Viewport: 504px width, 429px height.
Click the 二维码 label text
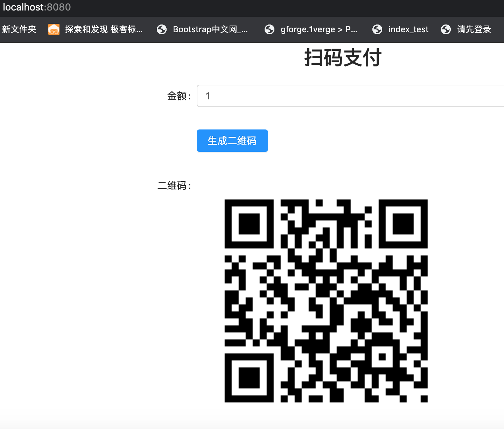coord(174,185)
